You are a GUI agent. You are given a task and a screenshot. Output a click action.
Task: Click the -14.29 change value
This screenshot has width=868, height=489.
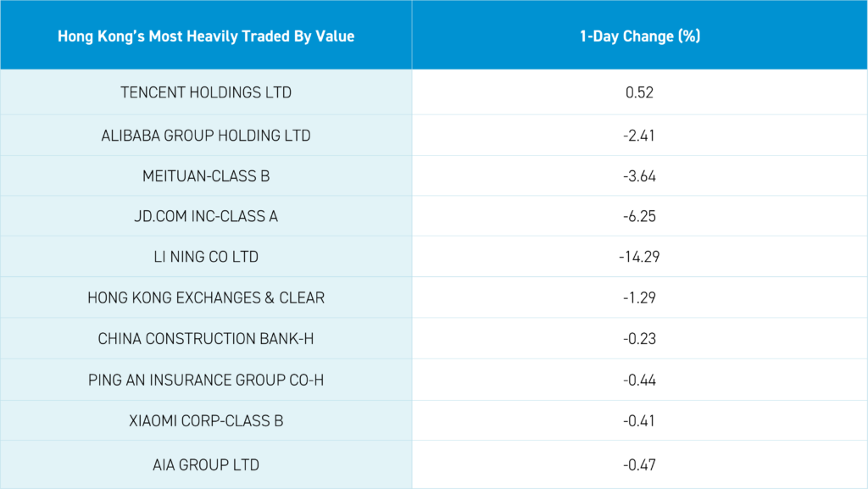(639, 257)
